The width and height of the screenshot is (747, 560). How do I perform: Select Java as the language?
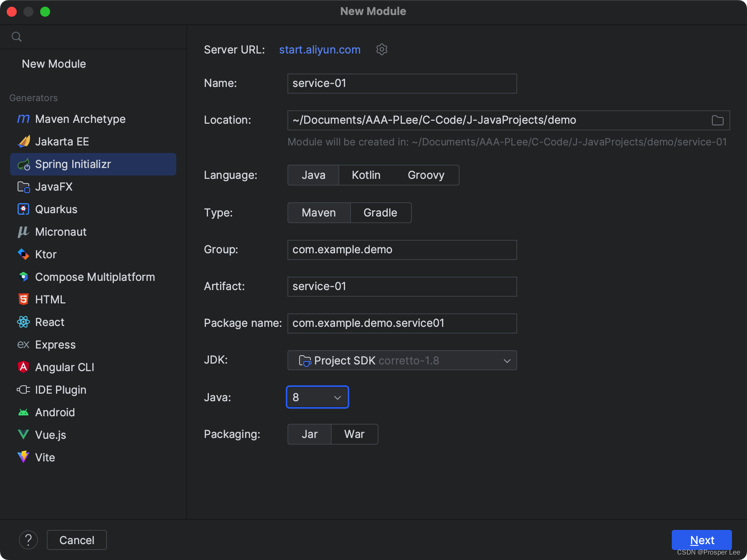pyautogui.click(x=313, y=175)
